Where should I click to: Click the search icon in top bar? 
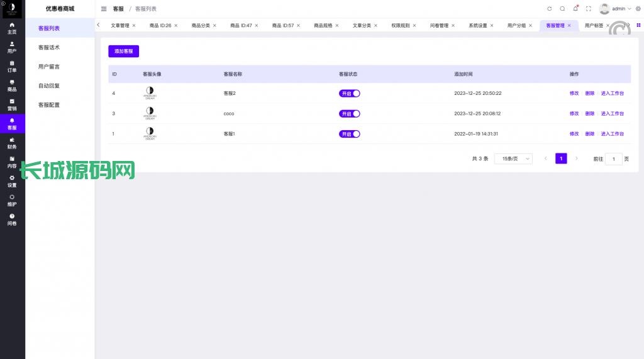point(562,9)
